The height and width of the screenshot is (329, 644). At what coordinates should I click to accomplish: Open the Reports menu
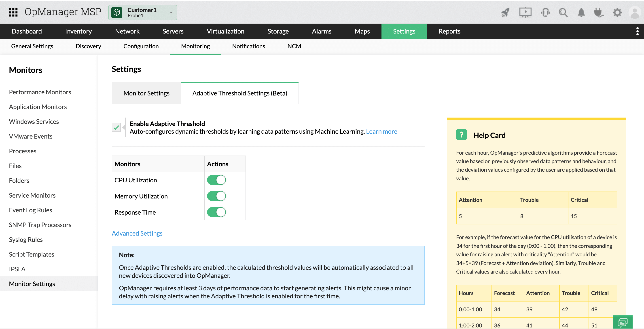(449, 31)
